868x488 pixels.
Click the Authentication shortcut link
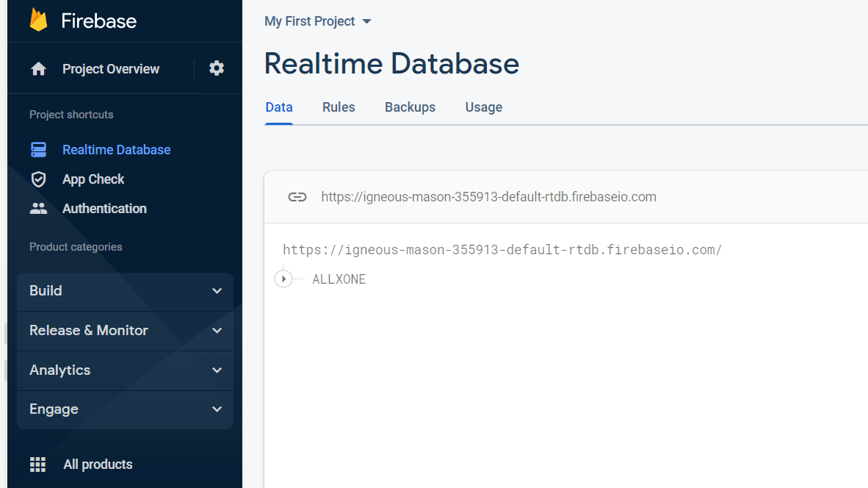pyautogui.click(x=104, y=208)
